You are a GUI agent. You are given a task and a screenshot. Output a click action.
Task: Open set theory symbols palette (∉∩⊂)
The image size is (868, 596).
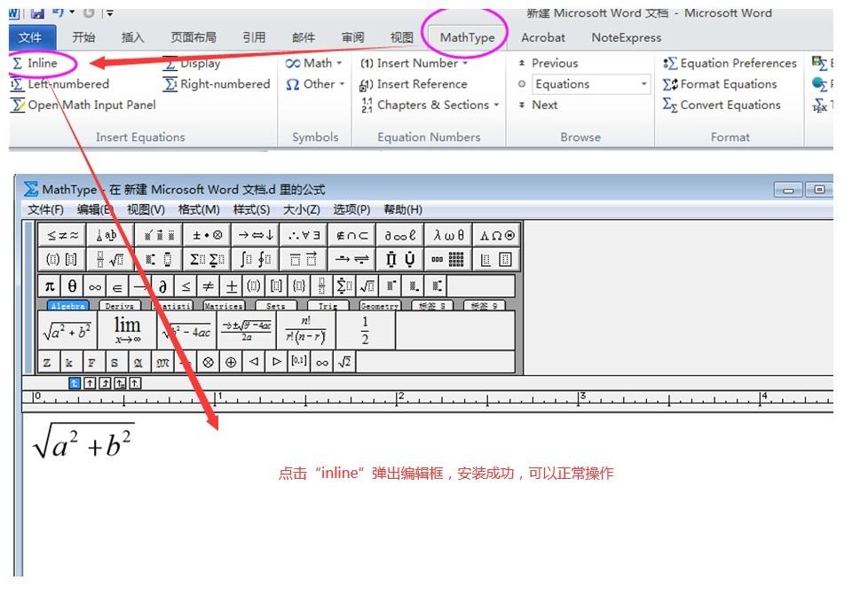(x=351, y=235)
